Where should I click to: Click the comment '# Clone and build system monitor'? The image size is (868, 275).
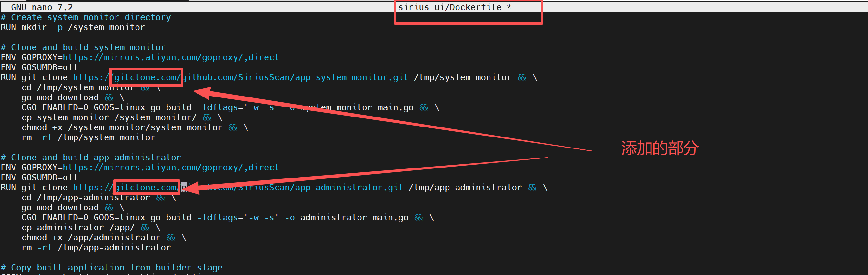(83, 47)
